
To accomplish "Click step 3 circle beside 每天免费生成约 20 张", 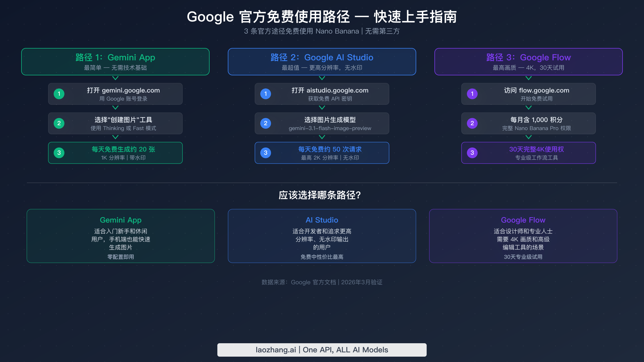I will (59, 153).
